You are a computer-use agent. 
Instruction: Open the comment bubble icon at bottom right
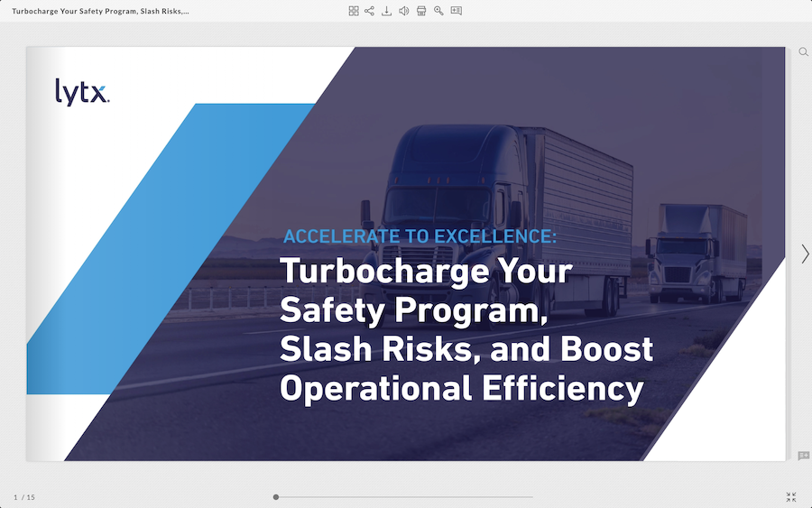803,456
